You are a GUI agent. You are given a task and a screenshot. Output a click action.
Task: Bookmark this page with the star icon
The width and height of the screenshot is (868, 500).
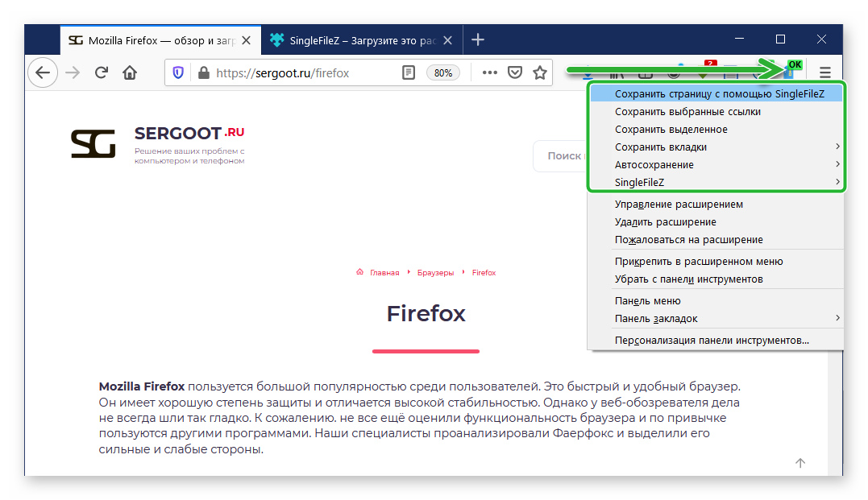pos(540,72)
